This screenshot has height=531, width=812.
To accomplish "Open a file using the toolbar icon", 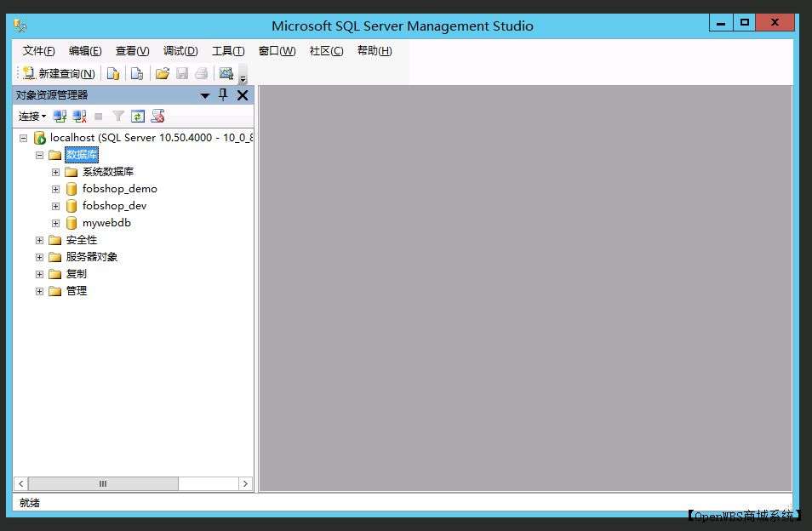I will click(x=162, y=73).
